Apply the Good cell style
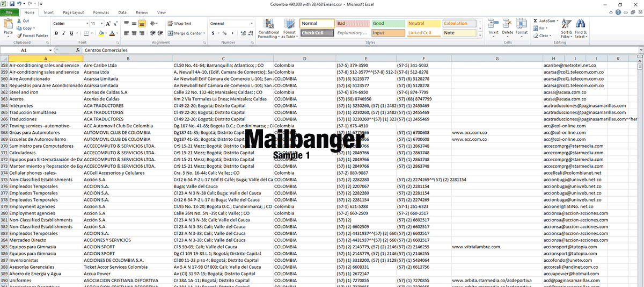The height and width of the screenshot is (287, 644). click(387, 24)
